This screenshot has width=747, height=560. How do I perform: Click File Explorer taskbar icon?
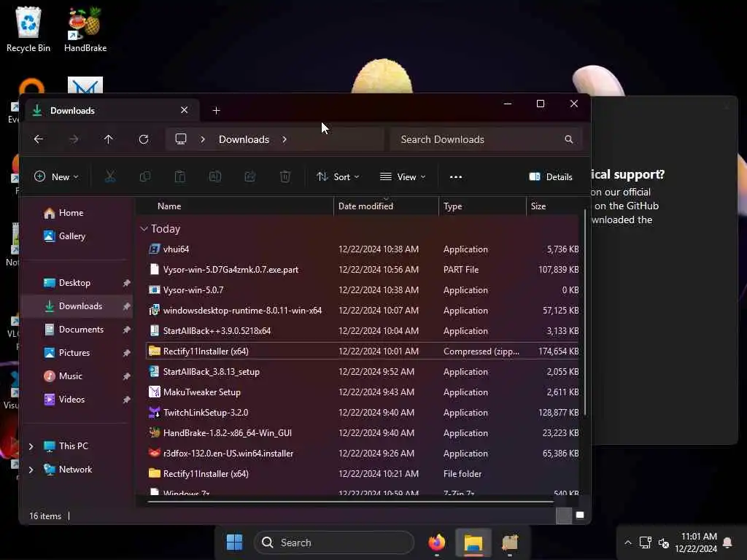pos(473,542)
